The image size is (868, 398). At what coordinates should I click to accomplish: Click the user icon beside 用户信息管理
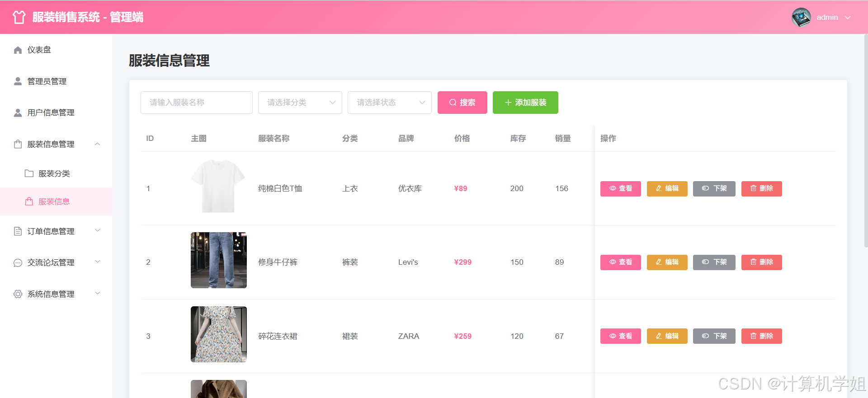click(x=18, y=112)
